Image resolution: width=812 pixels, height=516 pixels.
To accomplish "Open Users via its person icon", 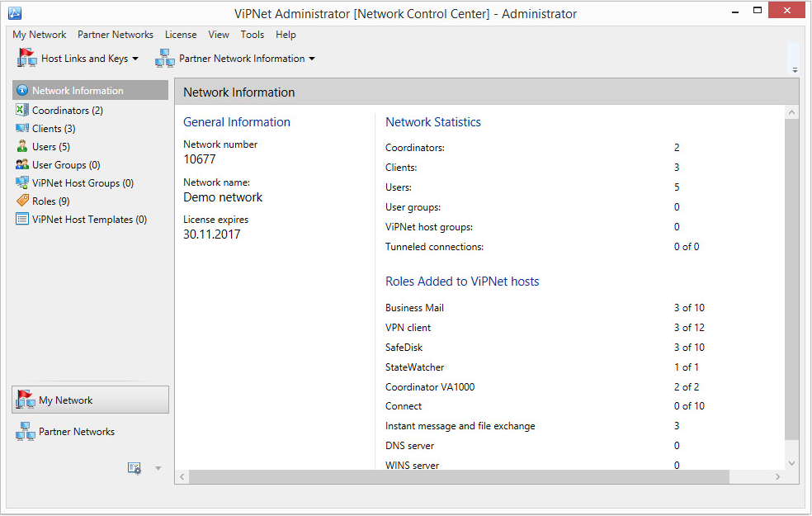I will [x=22, y=146].
